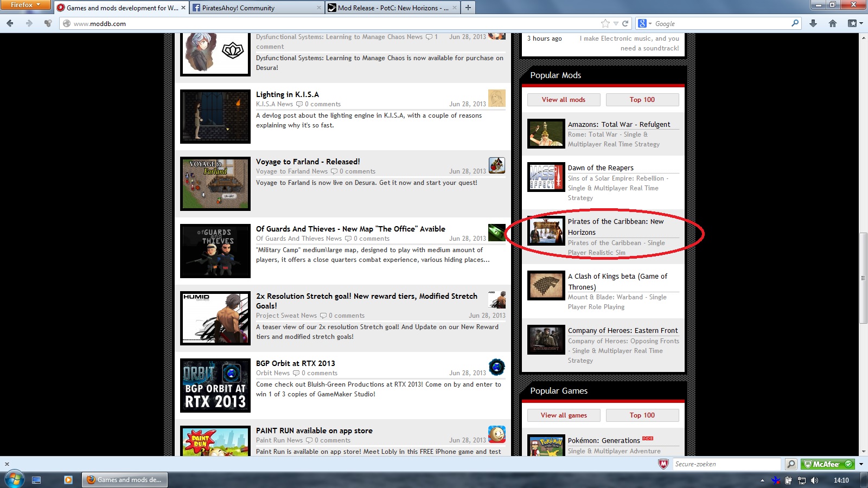Open Pokémon: Generations game link
868x488 pixels.
[604, 441]
